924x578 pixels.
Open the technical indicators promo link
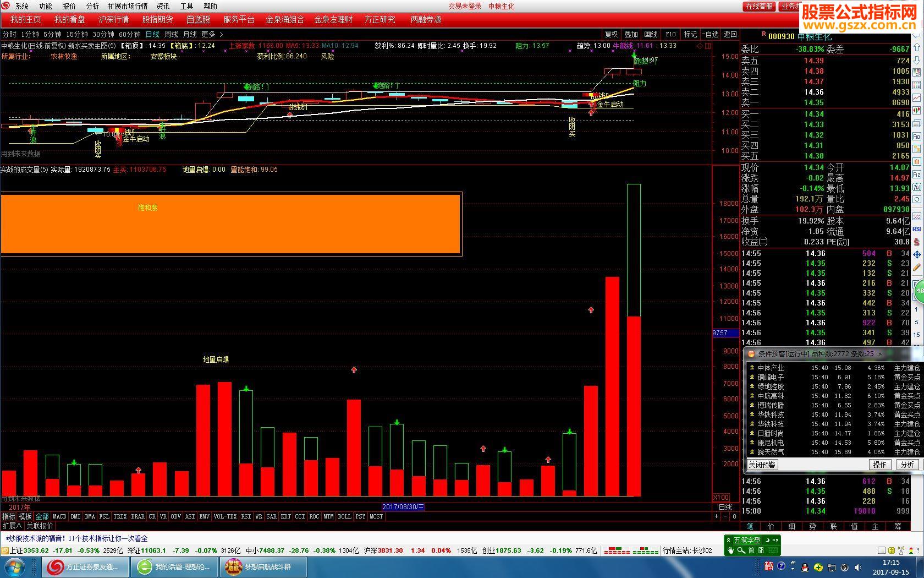click(76, 538)
